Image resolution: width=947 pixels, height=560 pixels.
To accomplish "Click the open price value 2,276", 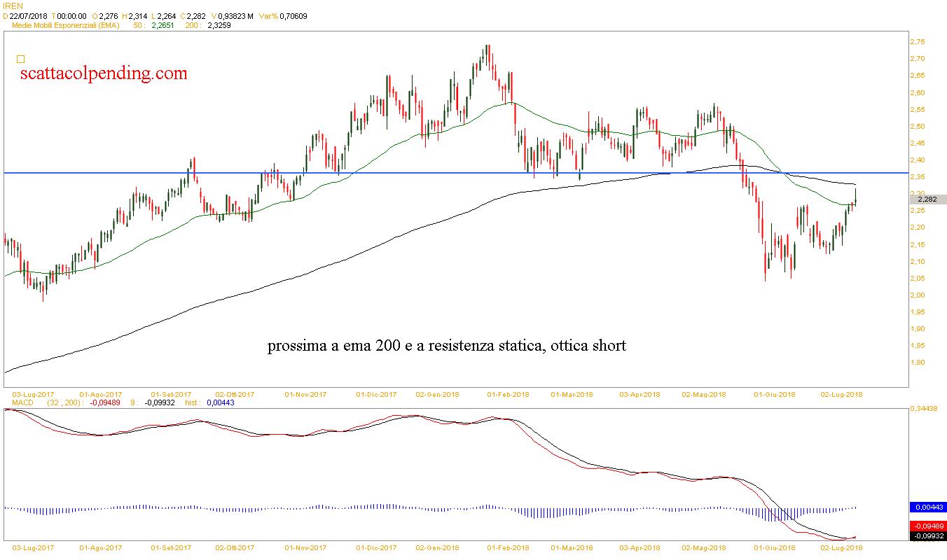I will [109, 16].
